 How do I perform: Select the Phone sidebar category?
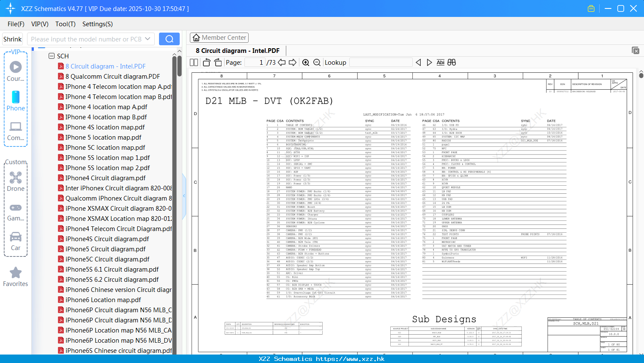click(16, 101)
